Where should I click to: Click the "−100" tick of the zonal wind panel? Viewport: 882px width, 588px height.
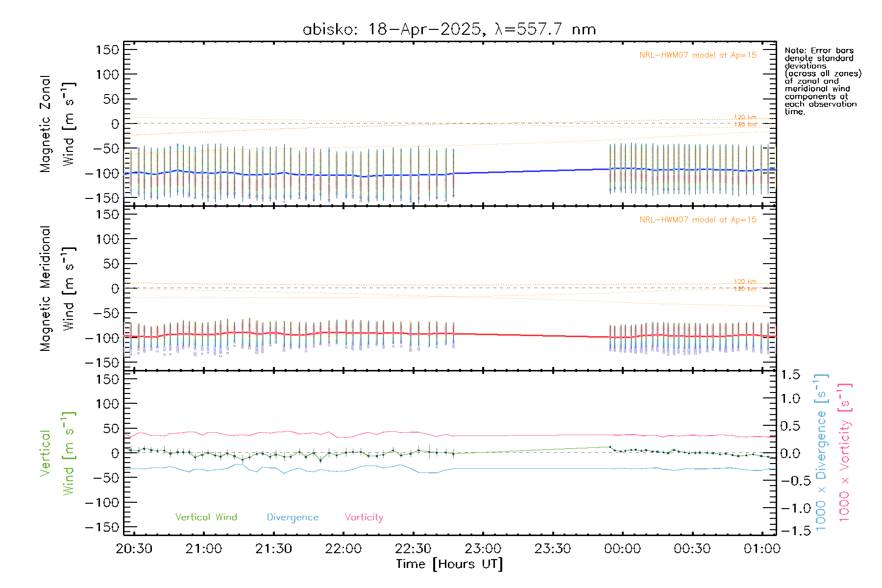pyautogui.click(x=102, y=173)
